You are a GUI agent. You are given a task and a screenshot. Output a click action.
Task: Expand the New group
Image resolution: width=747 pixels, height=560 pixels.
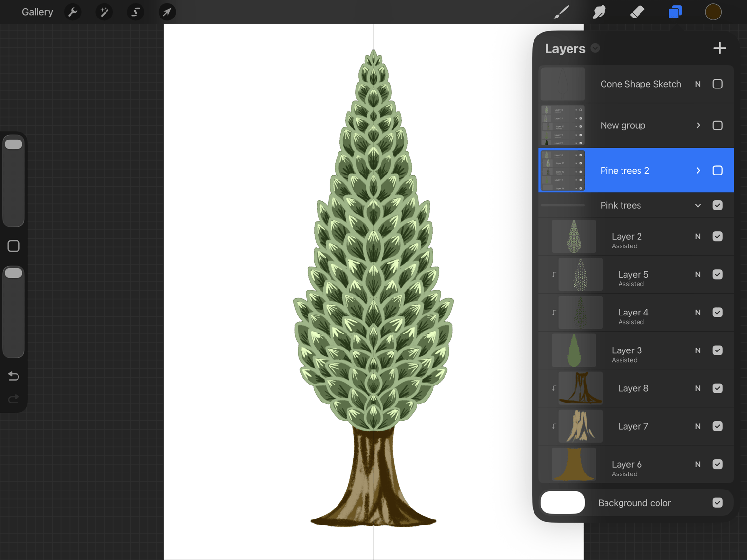click(x=698, y=125)
